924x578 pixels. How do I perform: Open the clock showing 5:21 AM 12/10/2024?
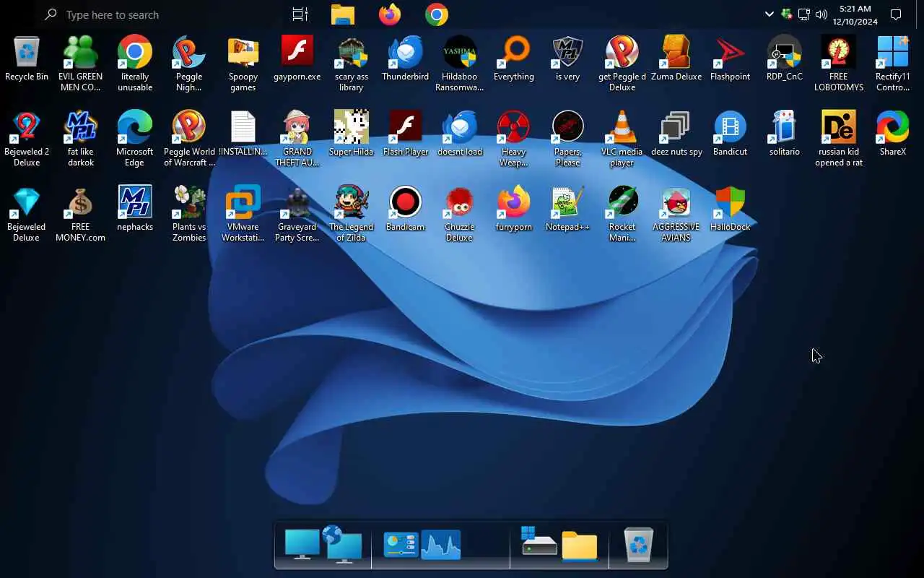[x=855, y=14]
